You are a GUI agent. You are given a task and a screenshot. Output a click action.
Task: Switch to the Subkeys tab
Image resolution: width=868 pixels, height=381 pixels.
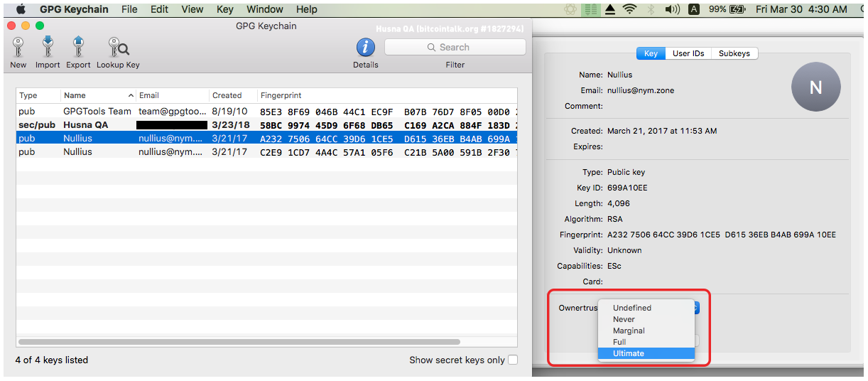[734, 53]
